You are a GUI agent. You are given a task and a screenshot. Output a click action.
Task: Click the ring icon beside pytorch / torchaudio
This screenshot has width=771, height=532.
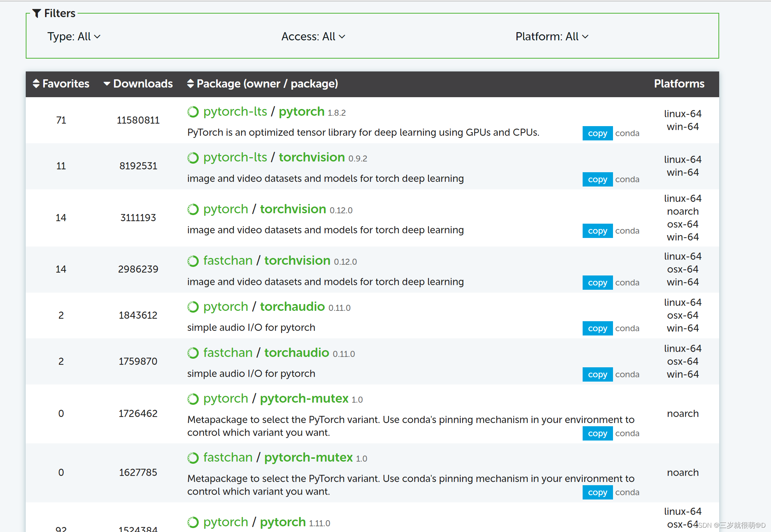(x=193, y=307)
